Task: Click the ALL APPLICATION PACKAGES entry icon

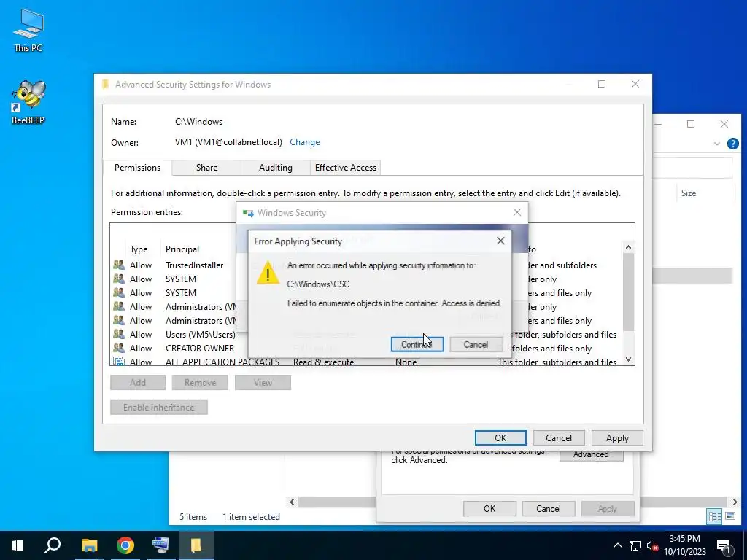Action: pos(119,362)
